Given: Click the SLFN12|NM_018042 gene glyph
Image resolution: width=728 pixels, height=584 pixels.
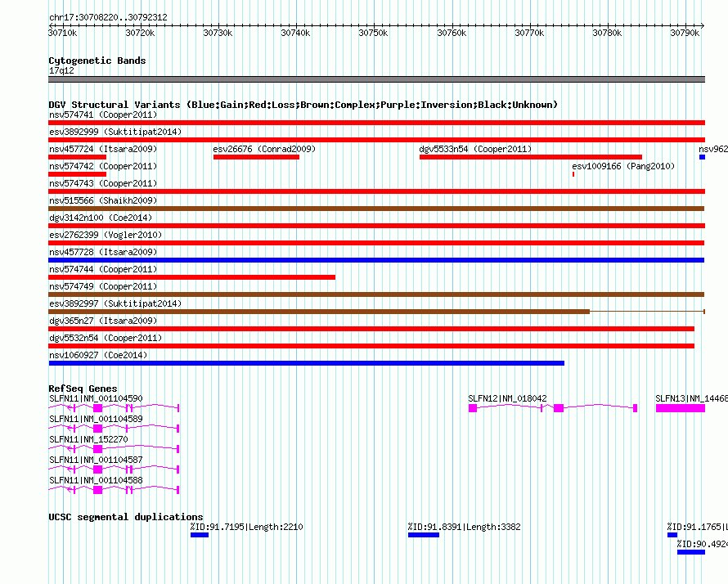Looking at the screenshot, I should pos(553,408).
